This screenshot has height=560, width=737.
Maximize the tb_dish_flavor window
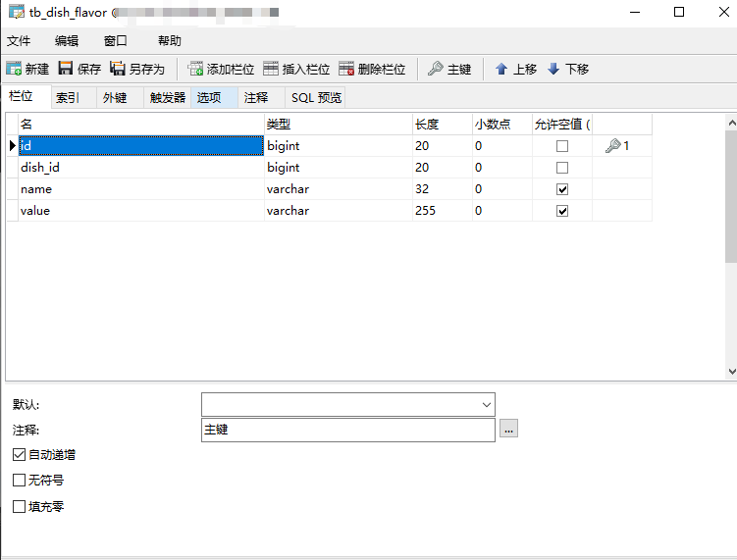click(x=679, y=12)
